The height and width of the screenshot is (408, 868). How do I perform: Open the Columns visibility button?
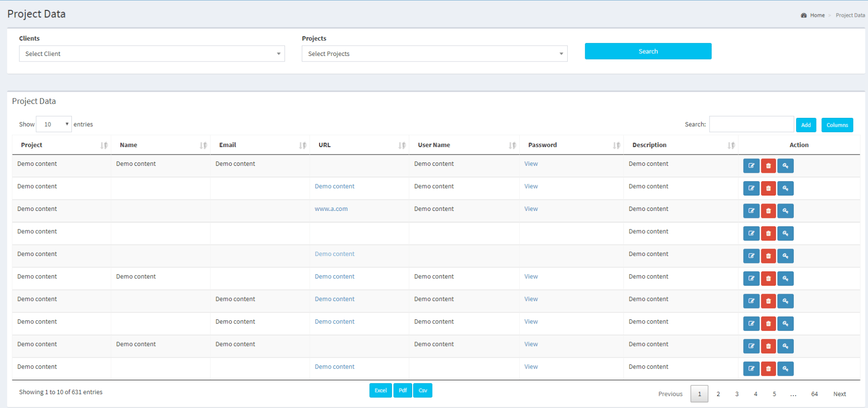click(837, 125)
